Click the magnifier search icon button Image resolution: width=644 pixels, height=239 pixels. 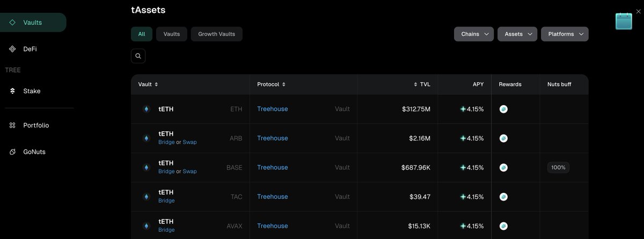138,56
